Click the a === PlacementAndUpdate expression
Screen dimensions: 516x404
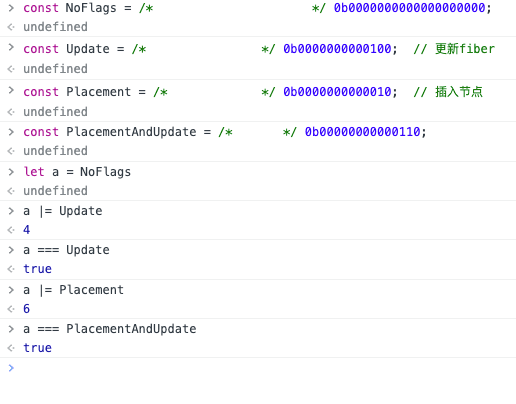110,329
